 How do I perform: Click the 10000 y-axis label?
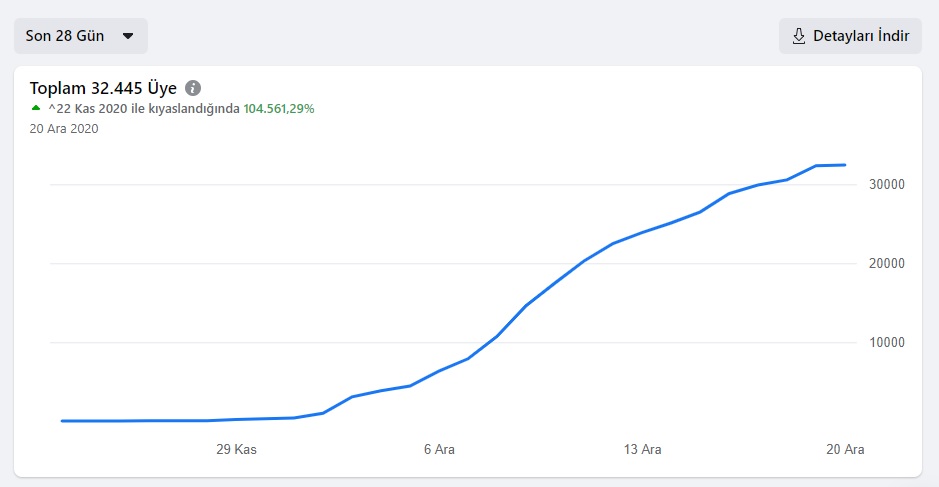887,343
